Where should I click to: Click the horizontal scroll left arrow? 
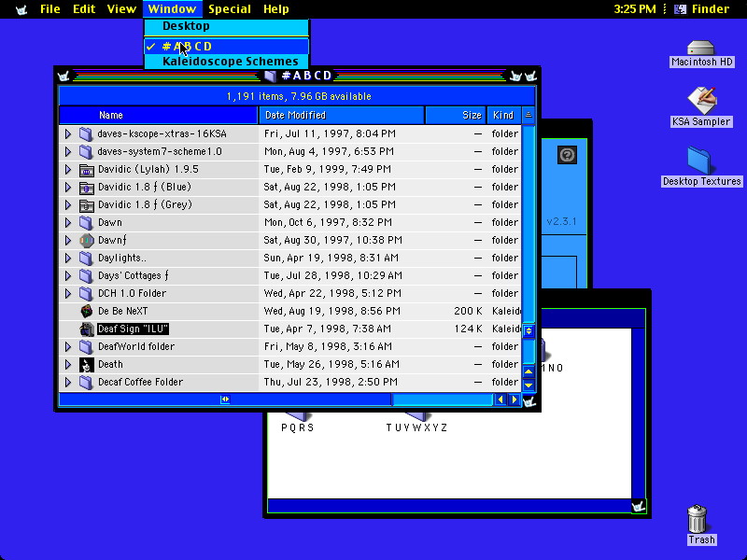[x=500, y=399]
